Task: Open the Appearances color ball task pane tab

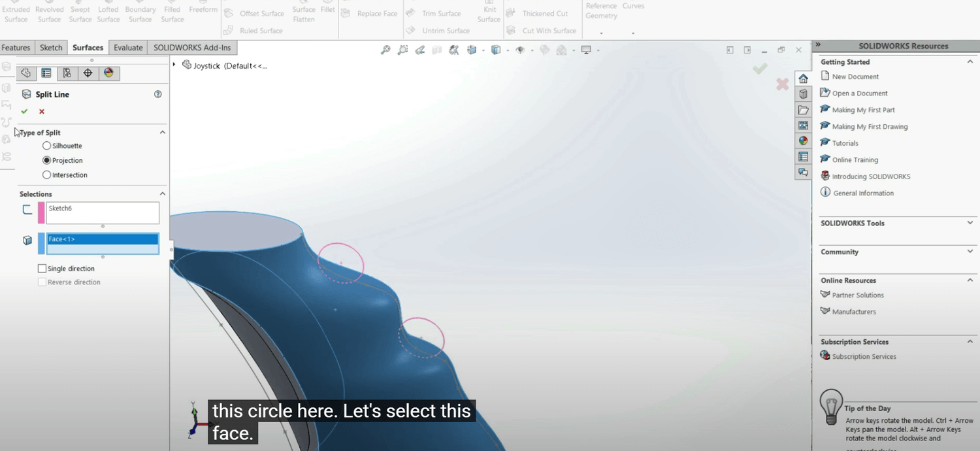Action: click(x=803, y=141)
